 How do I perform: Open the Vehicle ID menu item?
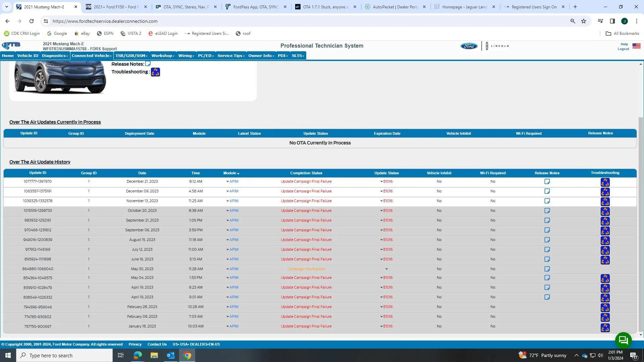point(28,56)
